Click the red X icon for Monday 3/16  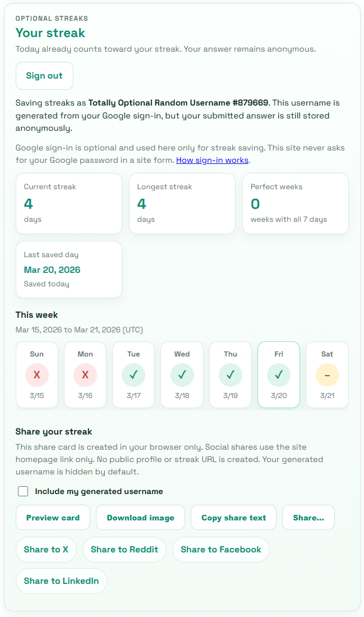tap(85, 375)
